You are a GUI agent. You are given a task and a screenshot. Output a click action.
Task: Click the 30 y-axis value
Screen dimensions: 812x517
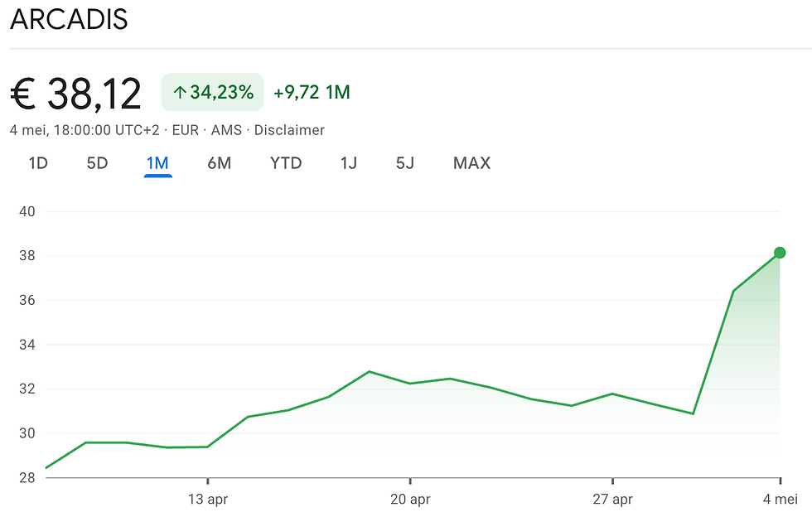coord(27,433)
